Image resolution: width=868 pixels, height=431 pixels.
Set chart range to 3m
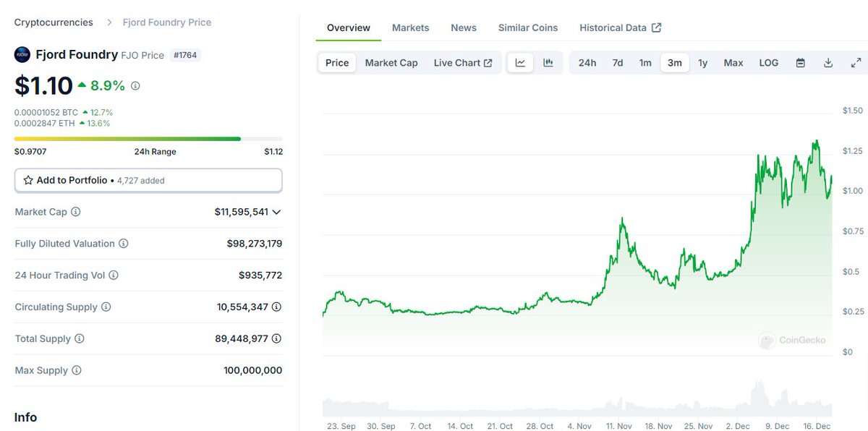pos(675,63)
